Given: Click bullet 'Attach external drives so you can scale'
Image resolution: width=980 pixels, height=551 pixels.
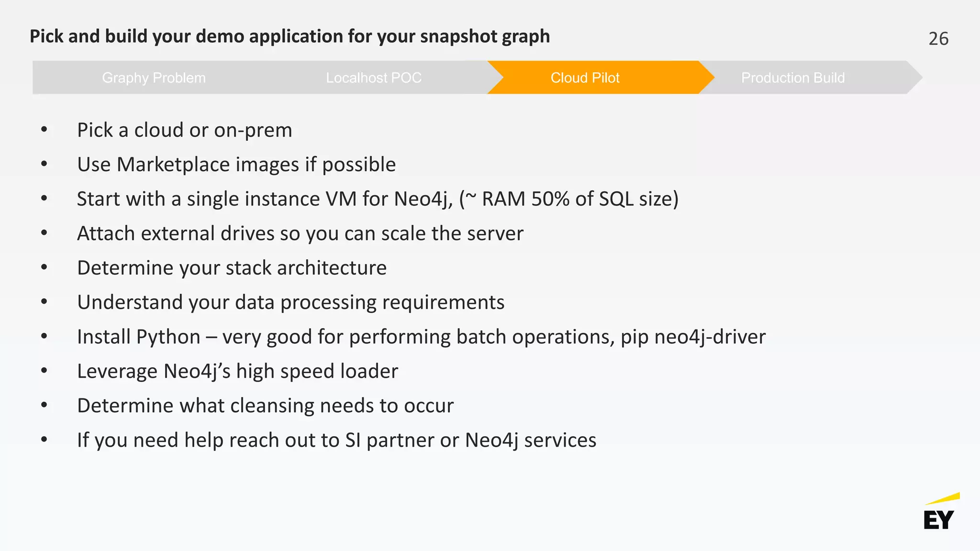Looking at the screenshot, I should [300, 234].
